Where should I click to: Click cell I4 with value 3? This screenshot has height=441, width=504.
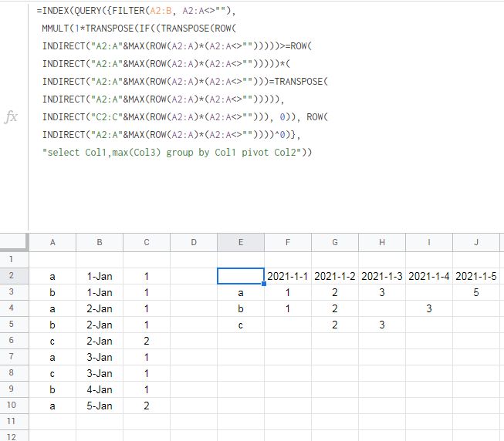[429, 308]
